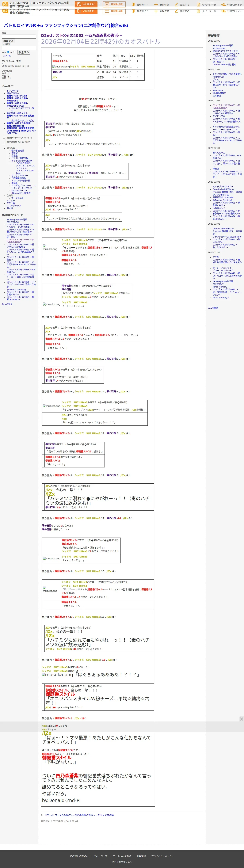Open the ザ・クエスト link
244x868 pixels.
17,198
